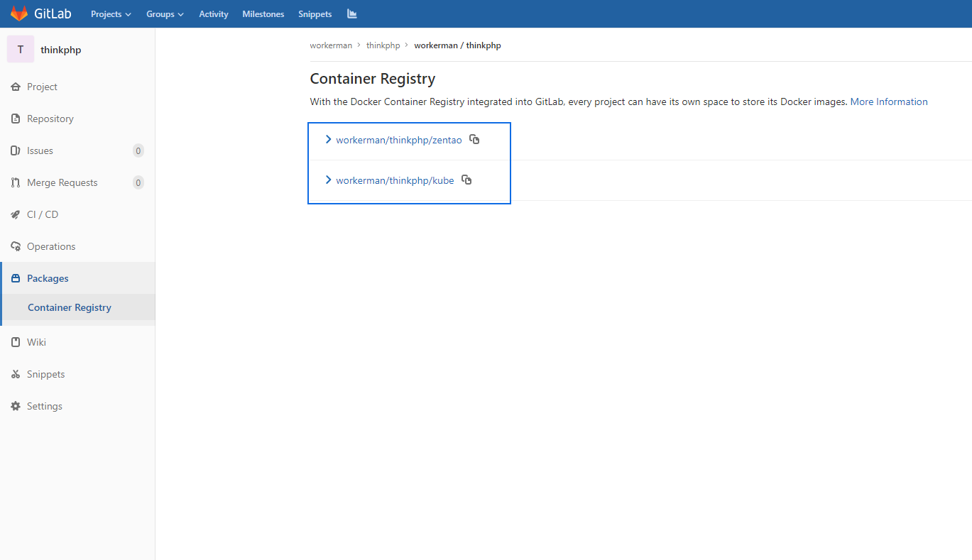Click the Repository file icon in sidebar

(x=16, y=119)
